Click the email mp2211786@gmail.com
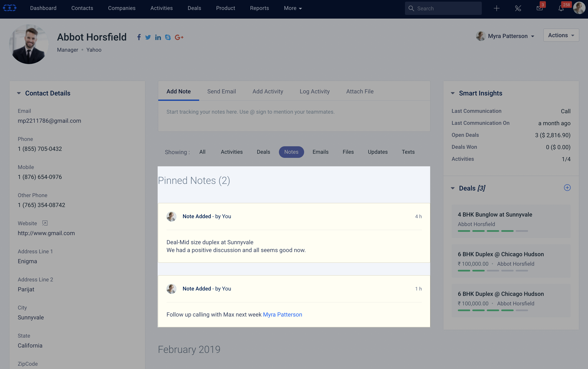 point(49,121)
